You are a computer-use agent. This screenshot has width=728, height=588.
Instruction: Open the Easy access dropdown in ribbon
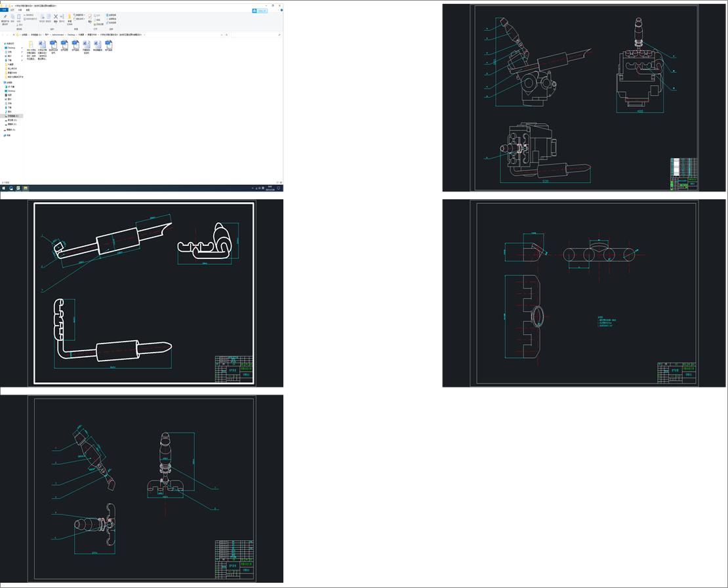click(79, 18)
